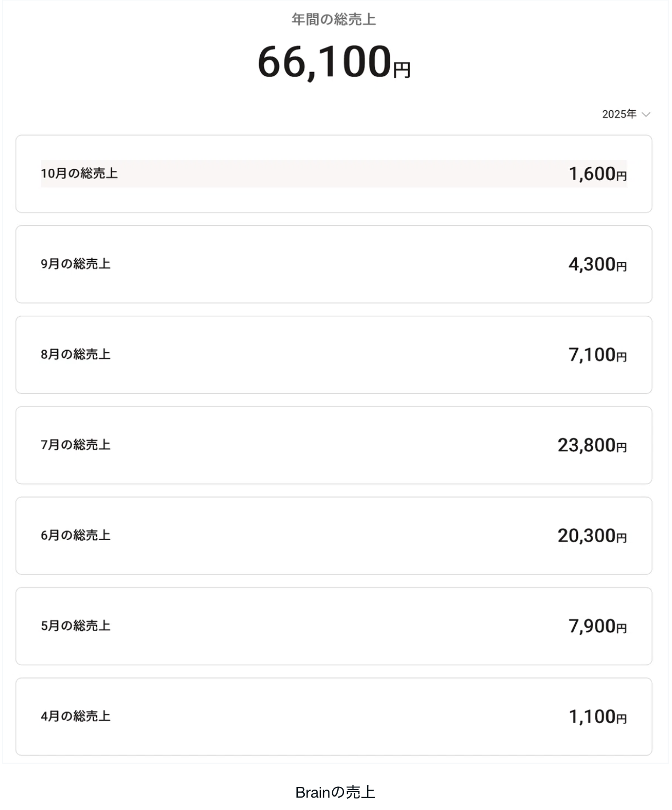Click the 1,100円 April amount
The width and height of the screenshot is (672, 810).
pyautogui.click(x=597, y=716)
